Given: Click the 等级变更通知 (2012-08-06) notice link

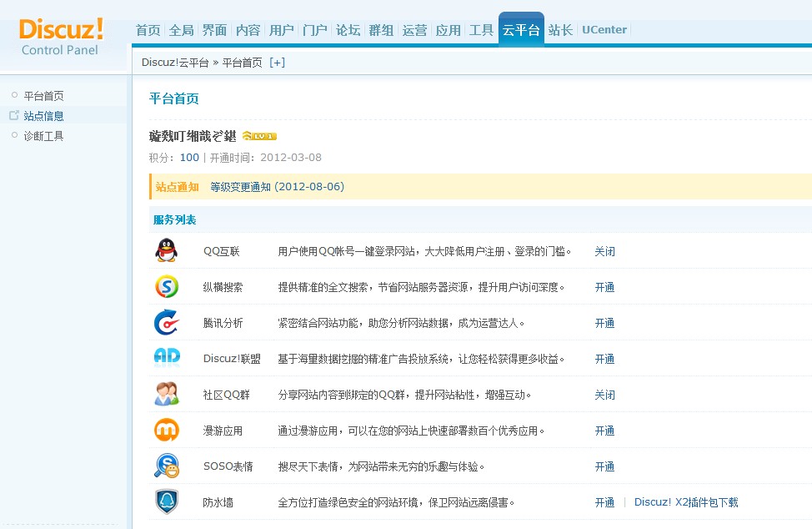Looking at the screenshot, I should [277, 187].
